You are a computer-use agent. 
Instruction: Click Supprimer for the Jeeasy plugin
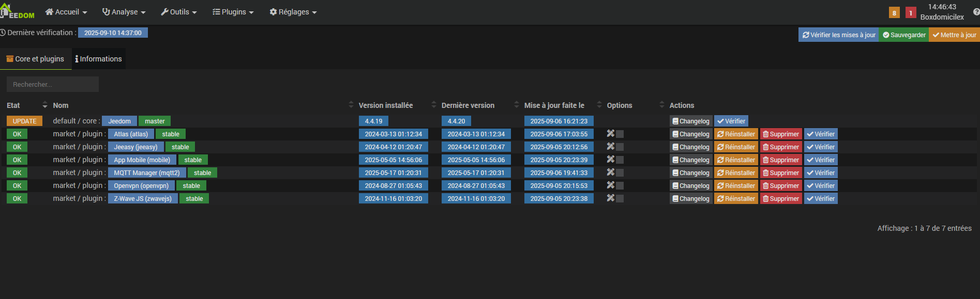click(781, 147)
